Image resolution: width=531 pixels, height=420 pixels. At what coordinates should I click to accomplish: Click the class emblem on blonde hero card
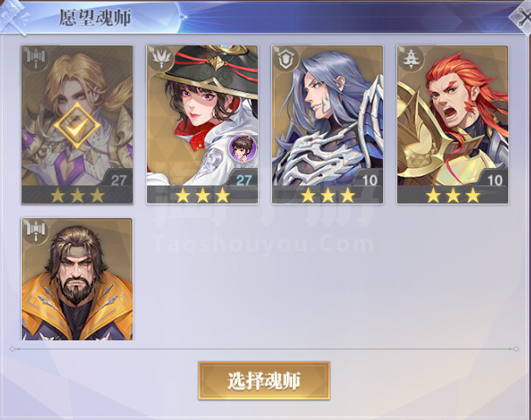pyautogui.click(x=36, y=59)
